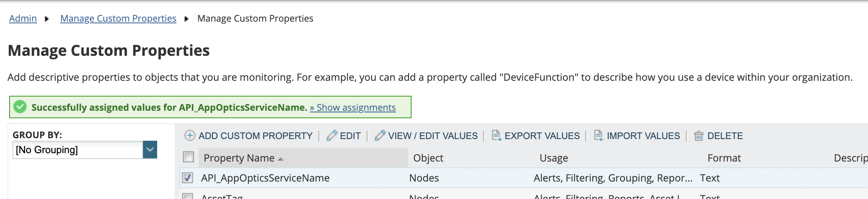Sort by the Object column header

click(x=428, y=158)
